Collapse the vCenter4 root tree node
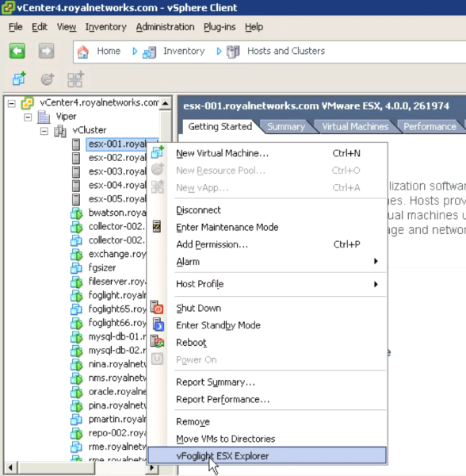 coord(12,104)
